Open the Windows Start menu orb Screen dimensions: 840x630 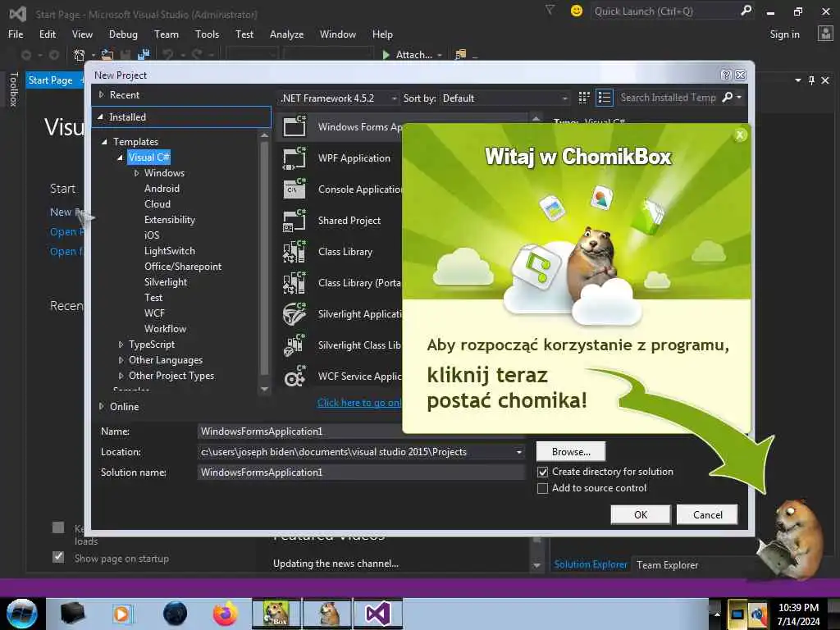point(21,614)
